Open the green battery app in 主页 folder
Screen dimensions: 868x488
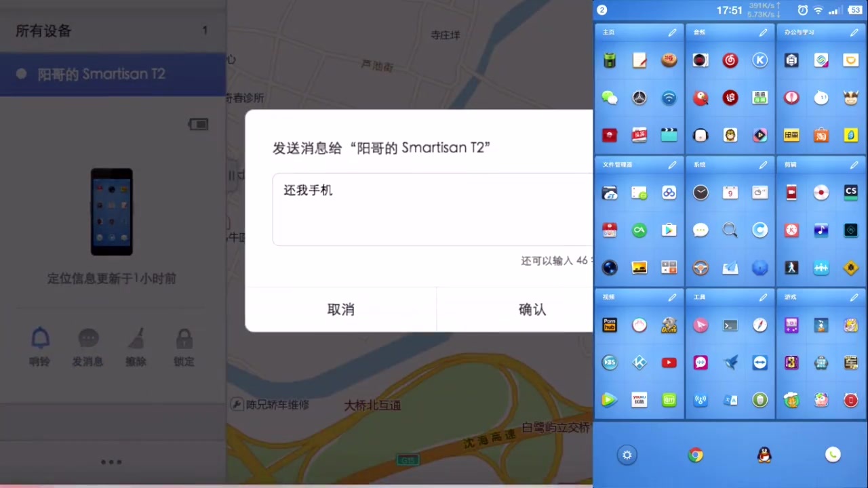(x=610, y=60)
